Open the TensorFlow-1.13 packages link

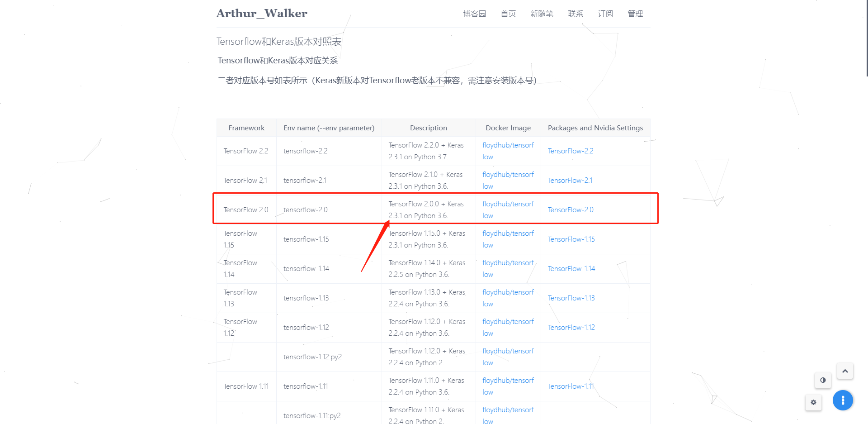(571, 298)
